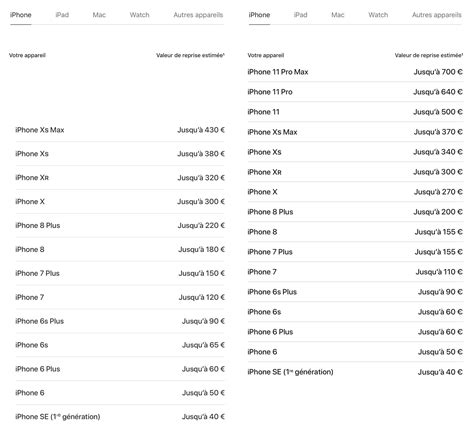Choose iPhone 7 Plus at 155 €
474x429 pixels.
[355, 252]
